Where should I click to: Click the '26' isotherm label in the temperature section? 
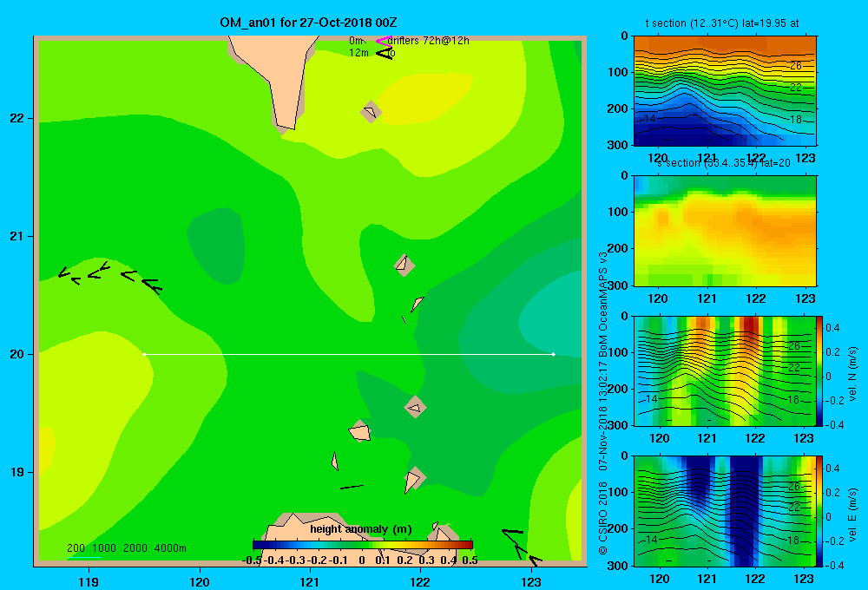795,66
